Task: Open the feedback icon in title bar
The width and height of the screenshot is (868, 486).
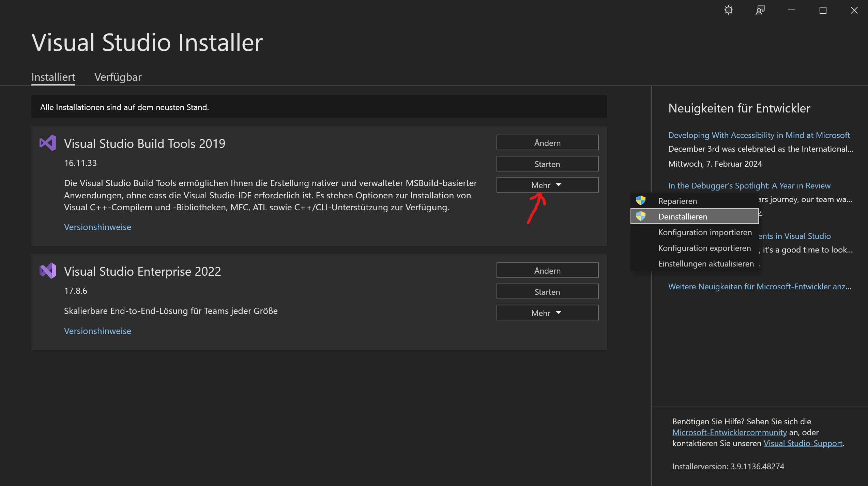Action: (760, 10)
